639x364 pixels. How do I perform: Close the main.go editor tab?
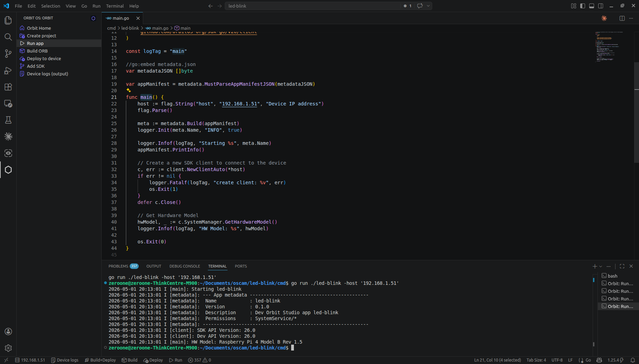click(138, 18)
